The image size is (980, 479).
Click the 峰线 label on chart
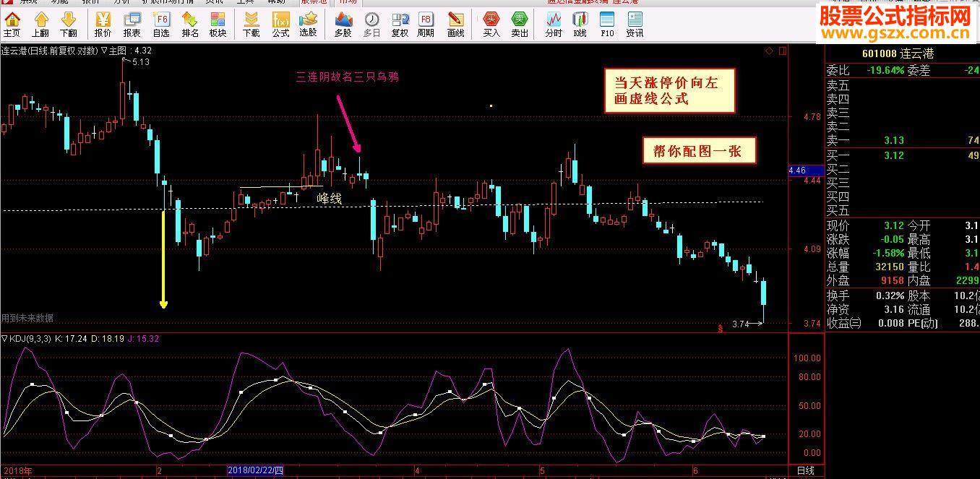(330, 198)
